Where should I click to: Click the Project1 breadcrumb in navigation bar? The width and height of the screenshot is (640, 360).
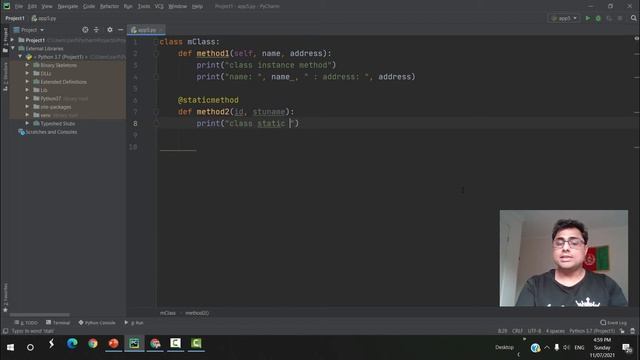coord(15,18)
